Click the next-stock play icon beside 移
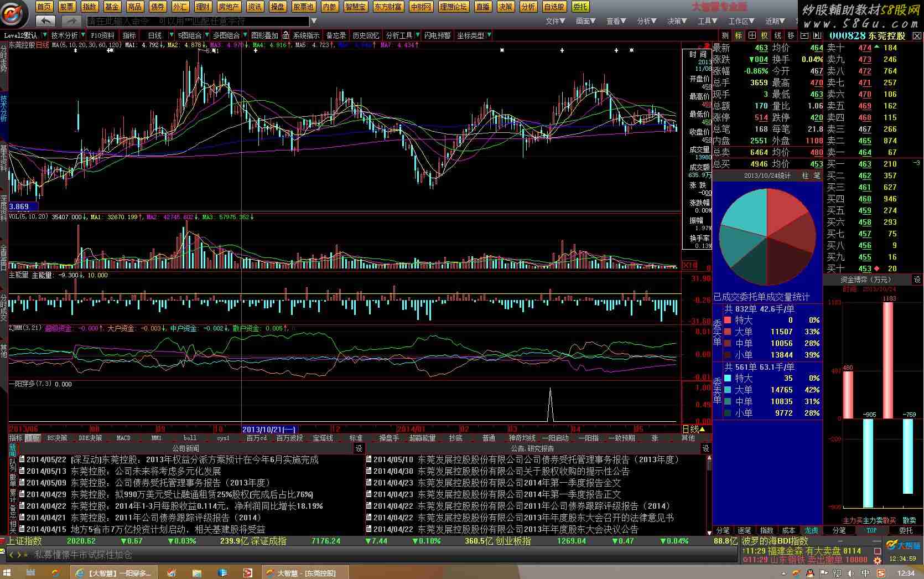 point(817,35)
